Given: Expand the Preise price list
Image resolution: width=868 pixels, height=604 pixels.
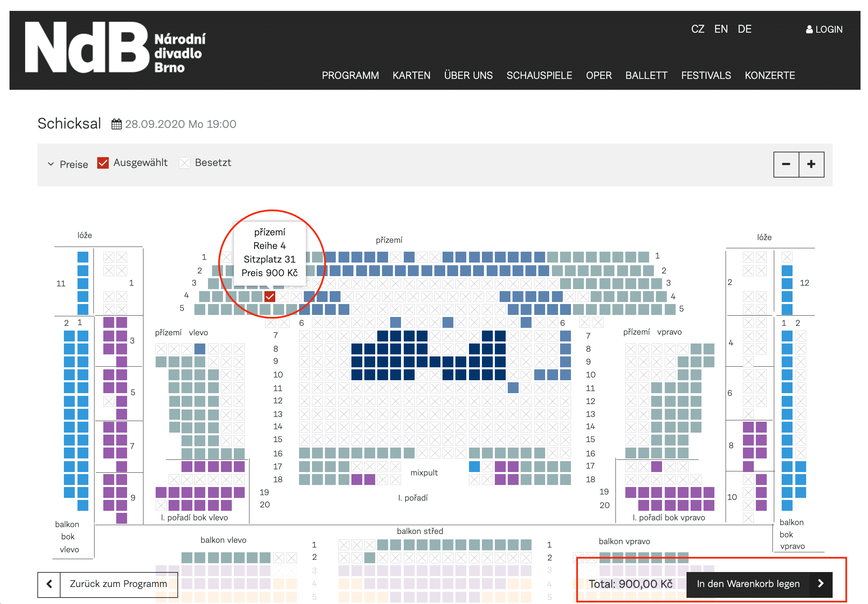Looking at the screenshot, I should [74, 164].
